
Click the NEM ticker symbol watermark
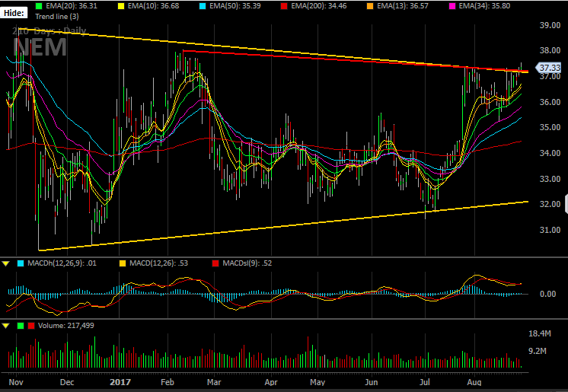[40, 47]
